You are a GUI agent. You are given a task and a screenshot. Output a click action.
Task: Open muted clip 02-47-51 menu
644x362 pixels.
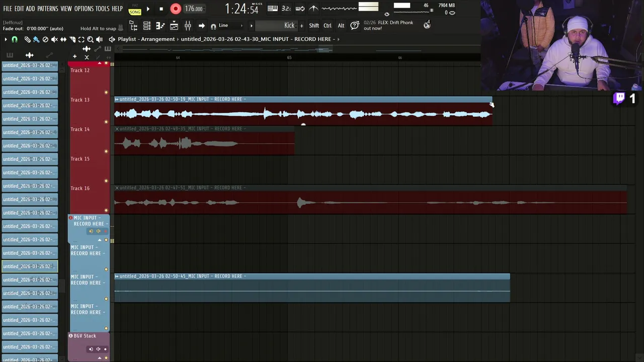[x=117, y=188]
